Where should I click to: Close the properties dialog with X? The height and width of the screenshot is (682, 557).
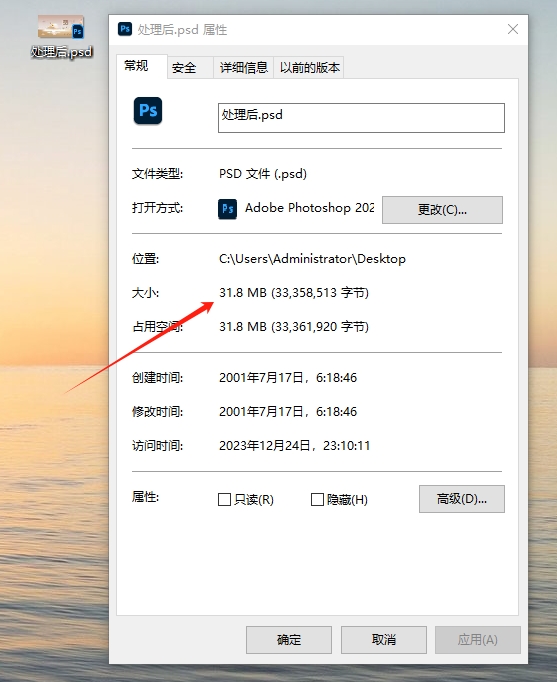[513, 29]
